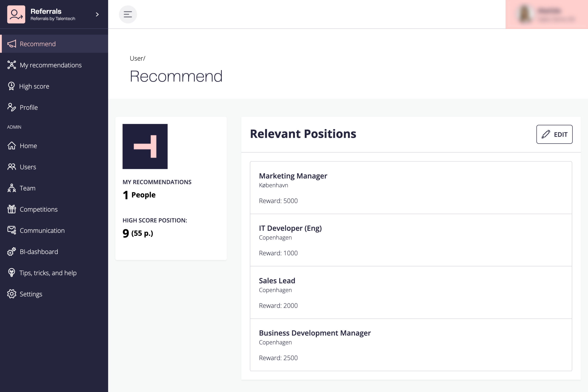Viewport: 588px width, 392px height.
Task: Click the Home house icon
Action: tap(11, 145)
